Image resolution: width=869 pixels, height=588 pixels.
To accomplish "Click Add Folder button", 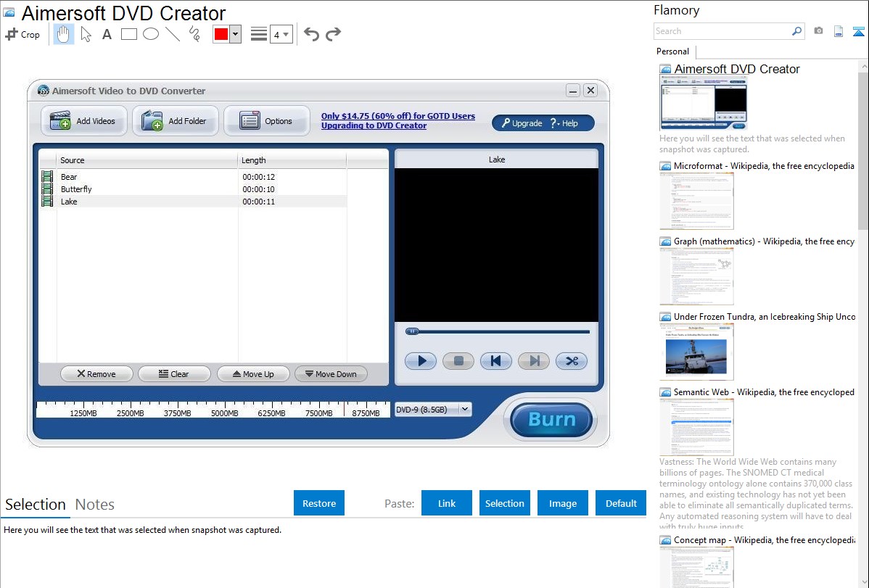I will [175, 121].
